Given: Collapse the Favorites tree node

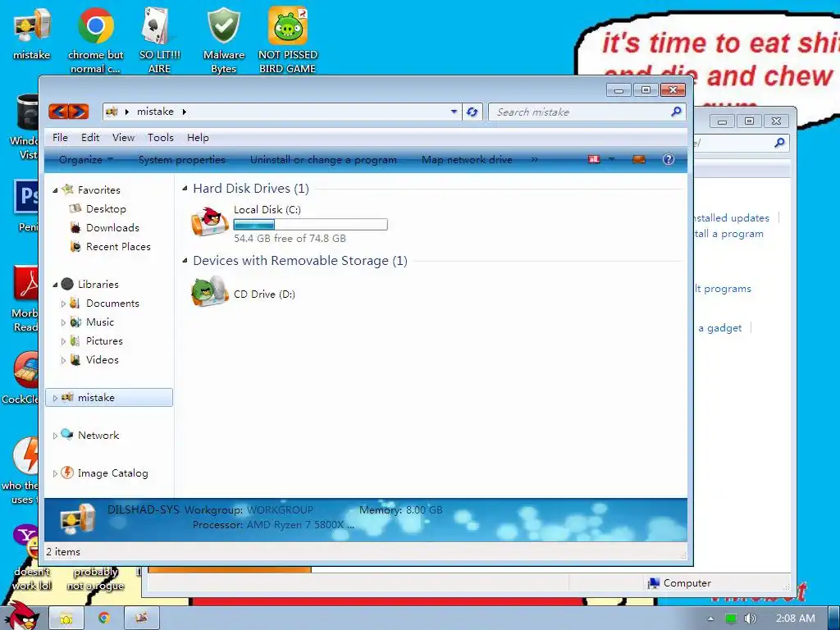Looking at the screenshot, I should pyautogui.click(x=55, y=190).
